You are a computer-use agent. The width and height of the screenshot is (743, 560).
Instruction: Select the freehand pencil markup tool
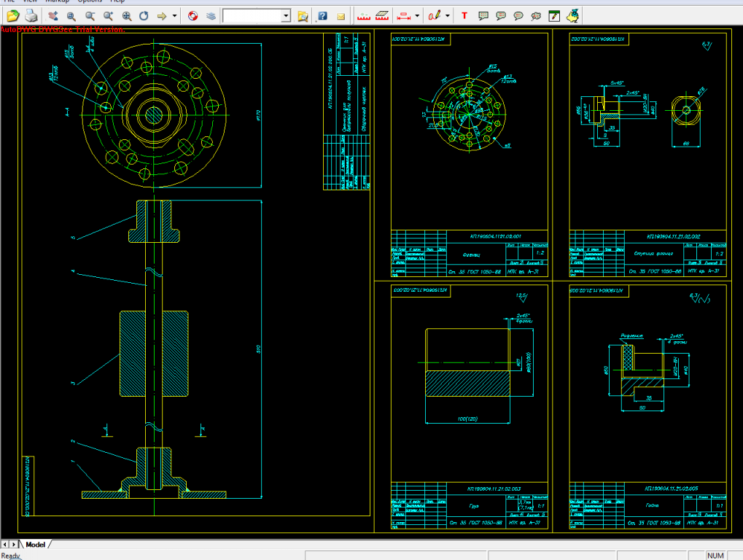point(435,15)
